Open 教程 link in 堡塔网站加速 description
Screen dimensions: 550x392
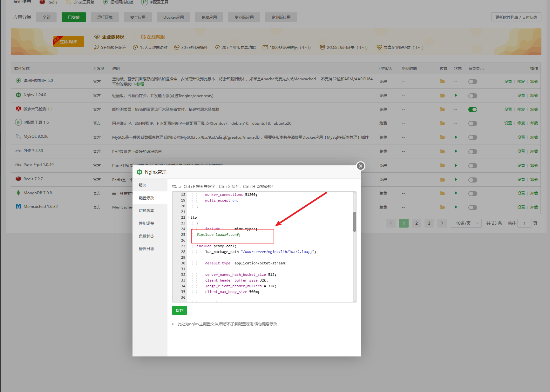(x=140, y=84)
